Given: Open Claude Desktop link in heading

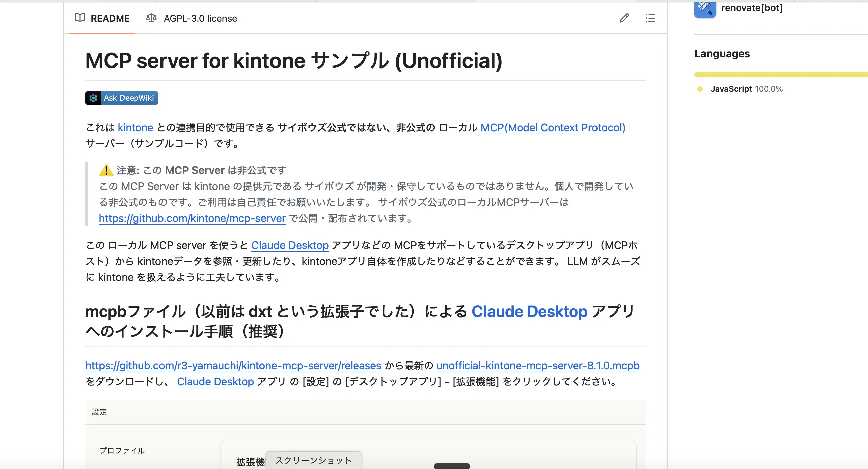Looking at the screenshot, I should (529, 311).
